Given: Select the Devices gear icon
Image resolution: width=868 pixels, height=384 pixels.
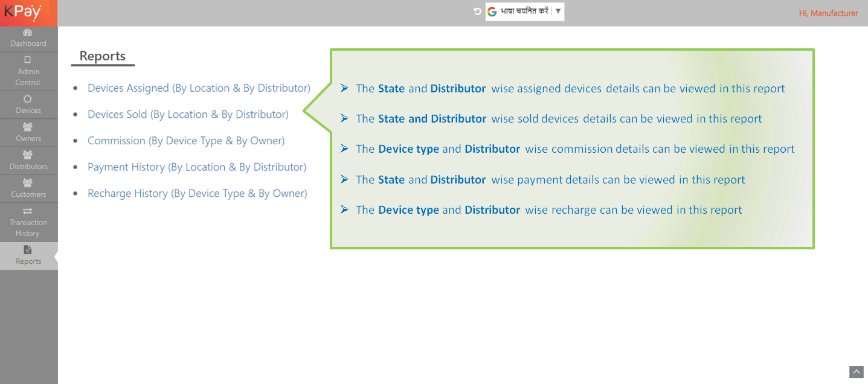Looking at the screenshot, I should tap(28, 99).
